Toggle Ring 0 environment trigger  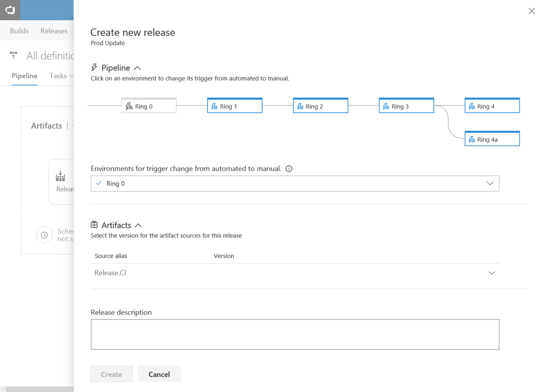(x=149, y=106)
